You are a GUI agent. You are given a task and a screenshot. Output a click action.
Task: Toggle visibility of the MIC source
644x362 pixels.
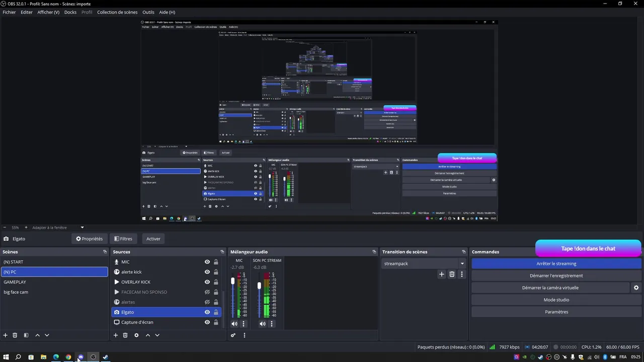tap(207, 262)
